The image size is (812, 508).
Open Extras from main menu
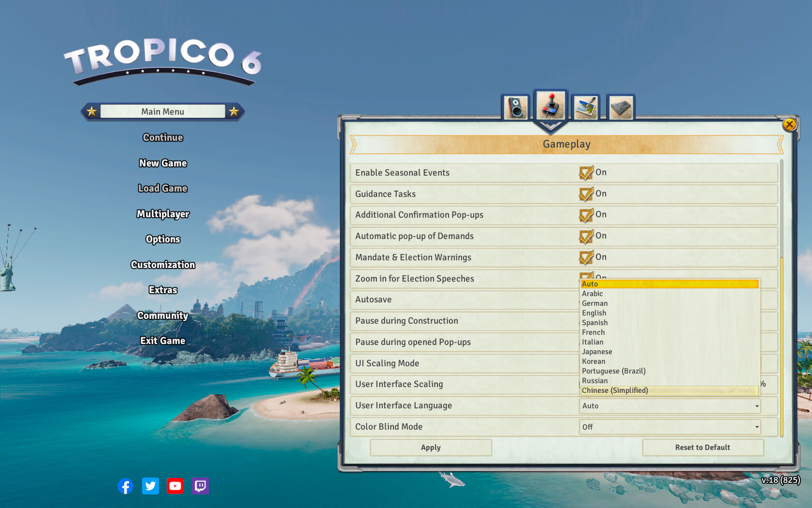(x=163, y=290)
